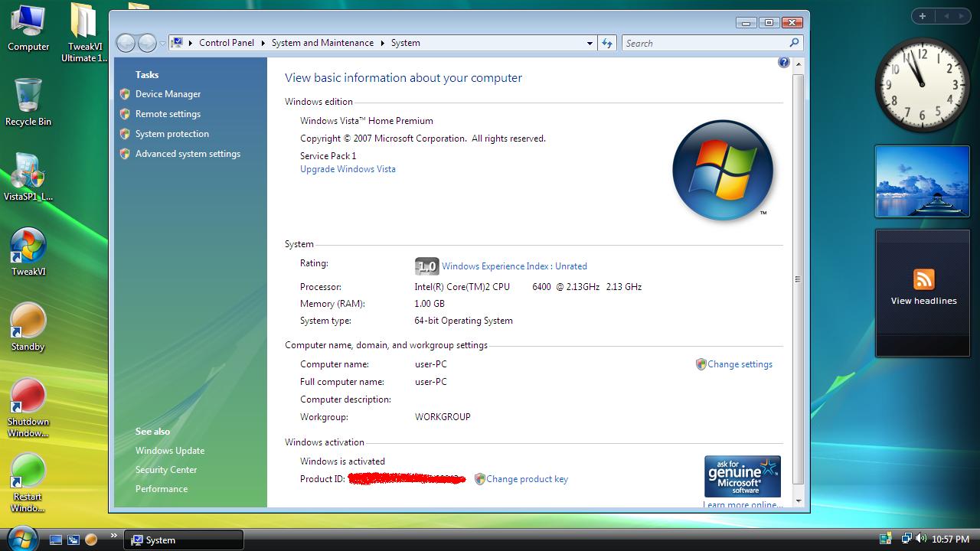Viewport: 980px width, 551px height.
Task: Click the Help question-mark icon
Action: pyautogui.click(x=783, y=62)
